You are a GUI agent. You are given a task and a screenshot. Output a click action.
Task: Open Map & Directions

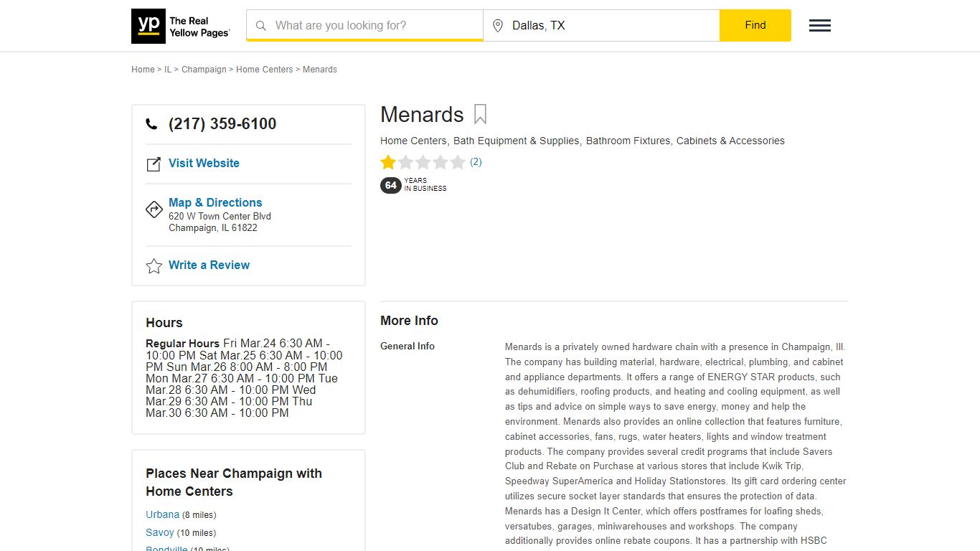(215, 203)
